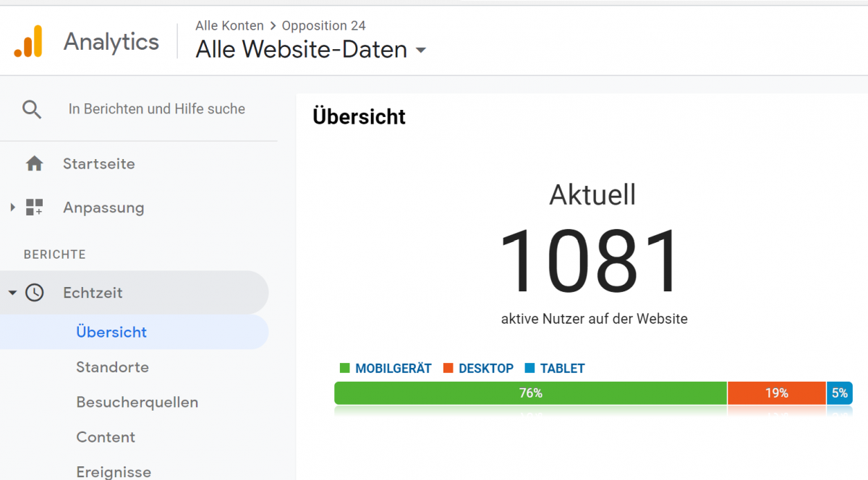
Task: Click the Anpassung dashboard icon
Action: (x=34, y=207)
